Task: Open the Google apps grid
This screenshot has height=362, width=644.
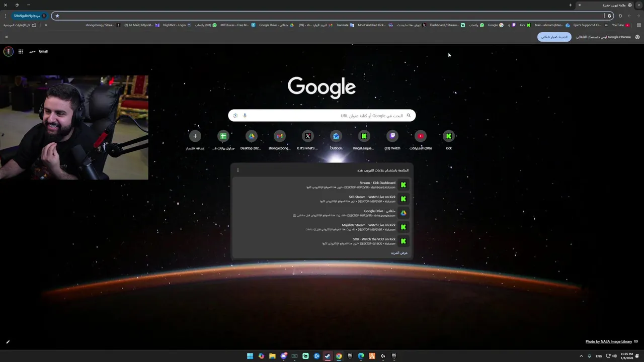Action: [x=21, y=51]
